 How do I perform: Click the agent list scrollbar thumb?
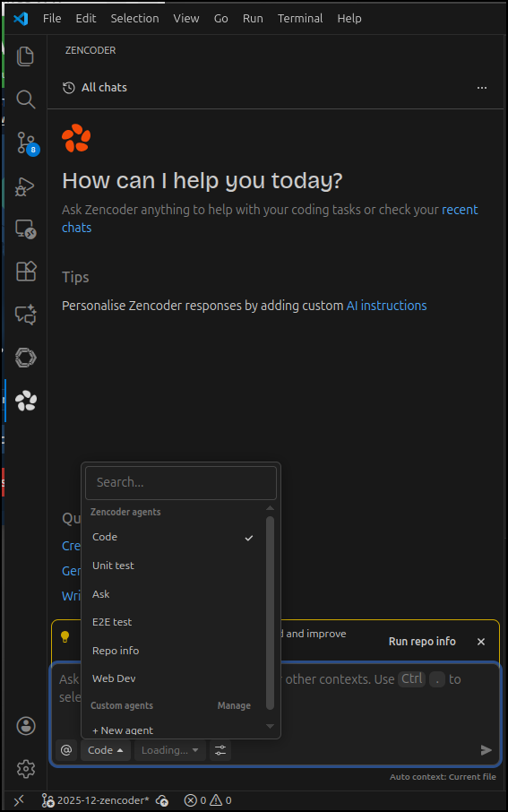270,613
